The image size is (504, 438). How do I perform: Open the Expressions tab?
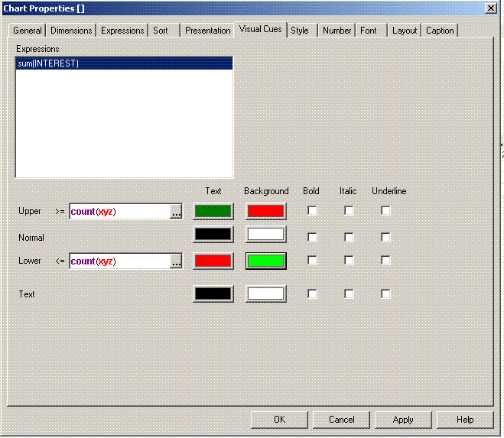pos(122,31)
